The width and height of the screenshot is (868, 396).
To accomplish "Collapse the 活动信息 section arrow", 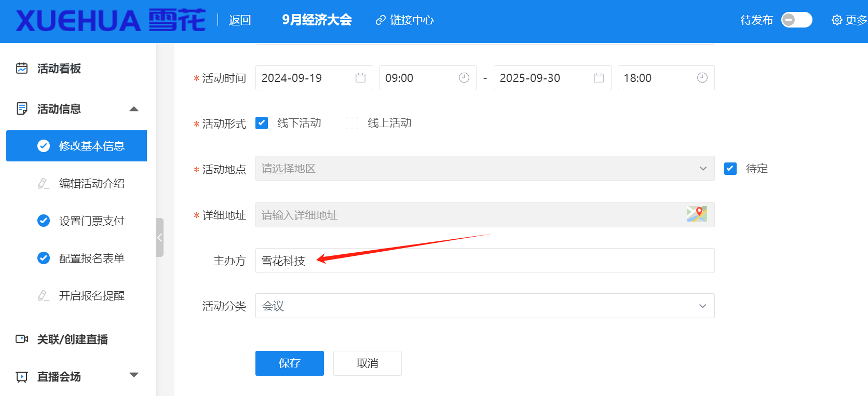I will pyautogui.click(x=134, y=109).
